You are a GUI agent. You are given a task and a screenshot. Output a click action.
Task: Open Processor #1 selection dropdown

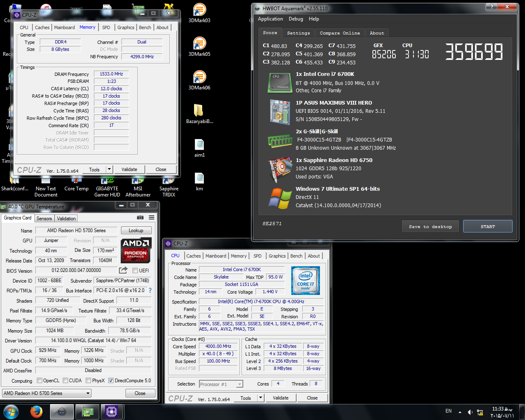pos(221,384)
